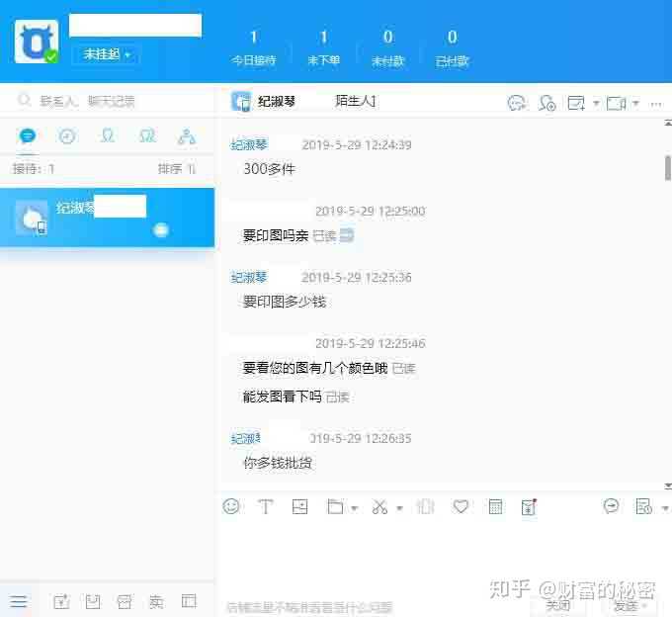Select the 纪淑琴 conversation in list
This screenshot has height=617, width=672.
point(107,217)
